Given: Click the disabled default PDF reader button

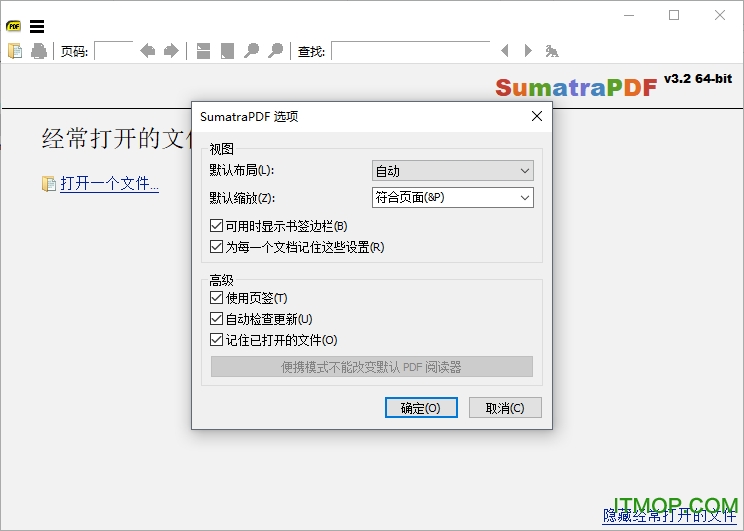Looking at the screenshot, I should pyautogui.click(x=372, y=367).
